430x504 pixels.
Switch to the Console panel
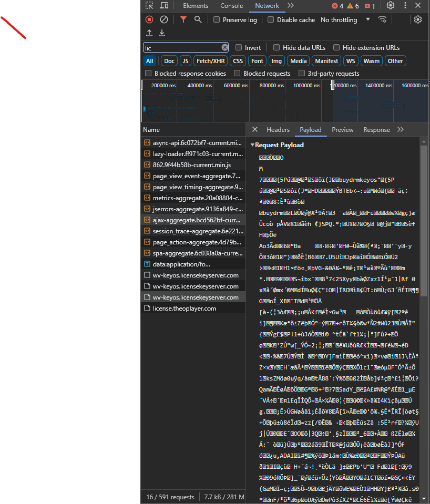pos(232,6)
